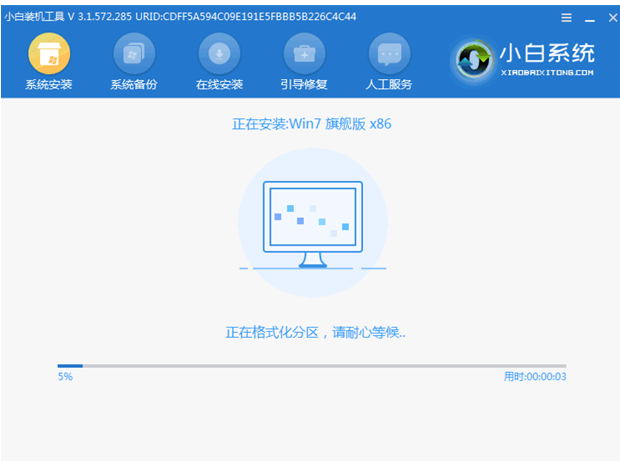Click the 小白系统 round logo icon
The width and height of the screenshot is (620, 461).
(x=472, y=60)
